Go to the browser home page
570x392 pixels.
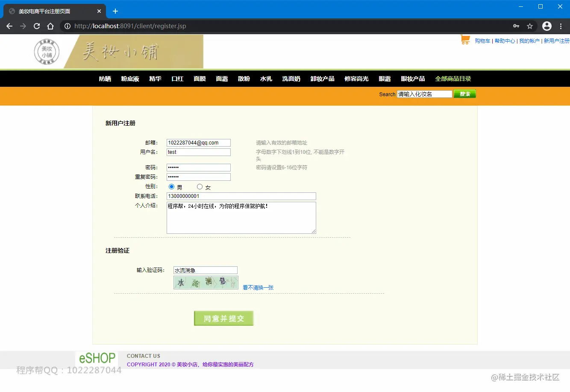tap(50, 26)
